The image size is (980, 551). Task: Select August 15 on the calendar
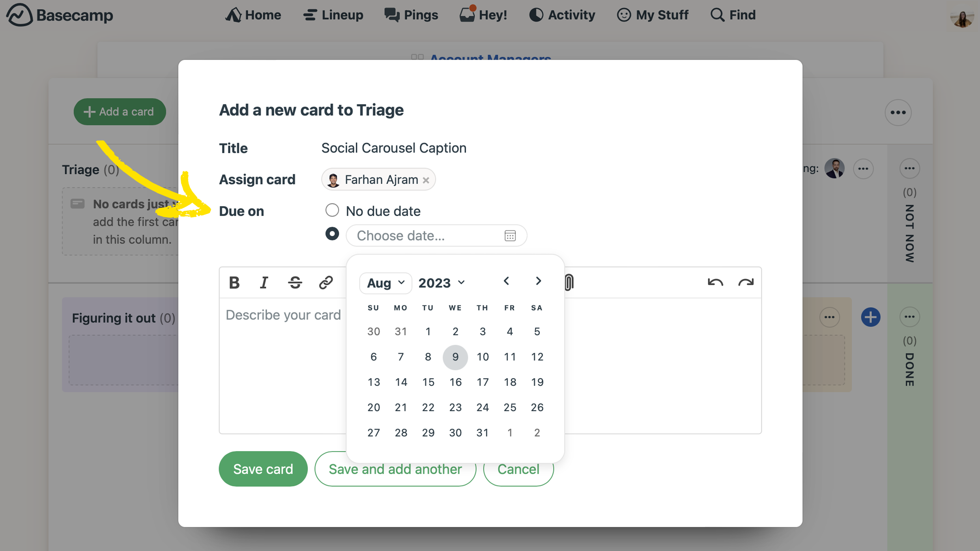point(428,381)
